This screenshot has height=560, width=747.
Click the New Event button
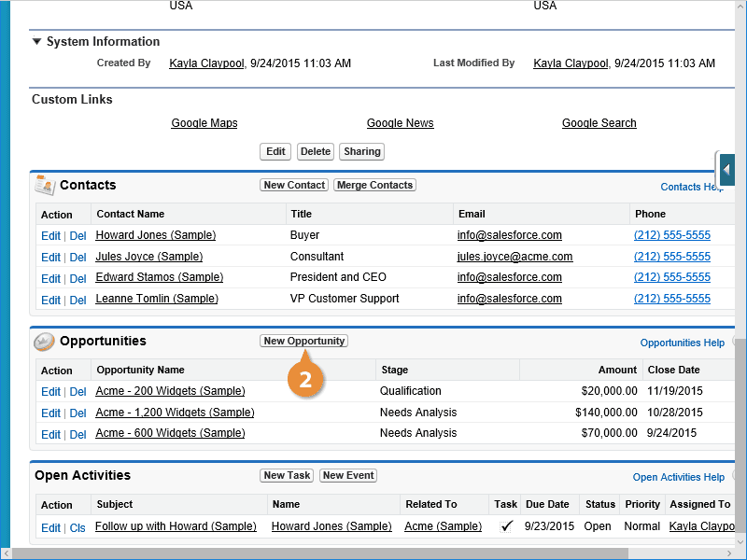click(x=348, y=475)
